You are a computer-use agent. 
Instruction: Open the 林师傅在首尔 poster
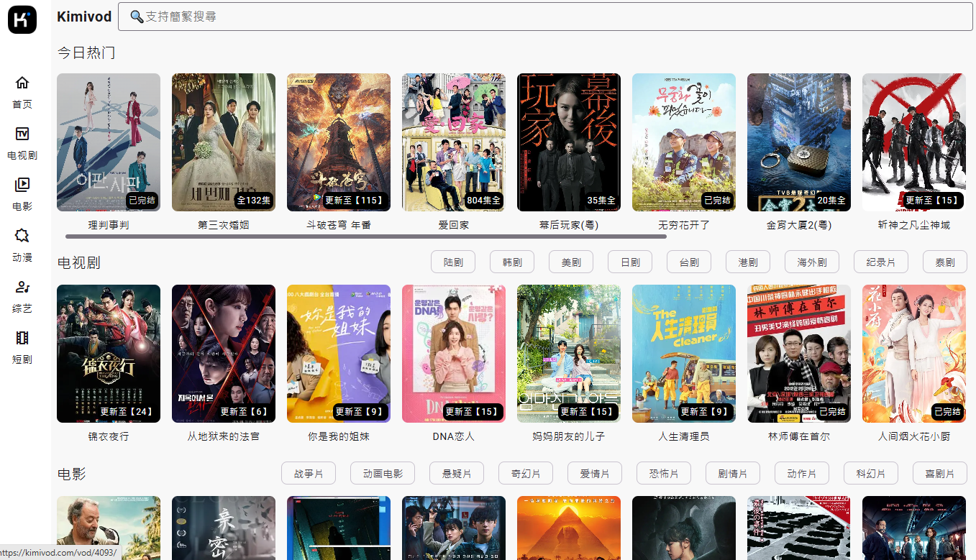coord(799,354)
